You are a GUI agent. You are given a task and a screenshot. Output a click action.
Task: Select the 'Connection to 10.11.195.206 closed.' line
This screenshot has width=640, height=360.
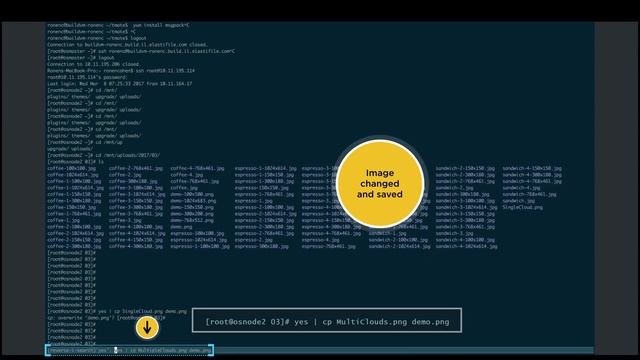tap(93, 64)
